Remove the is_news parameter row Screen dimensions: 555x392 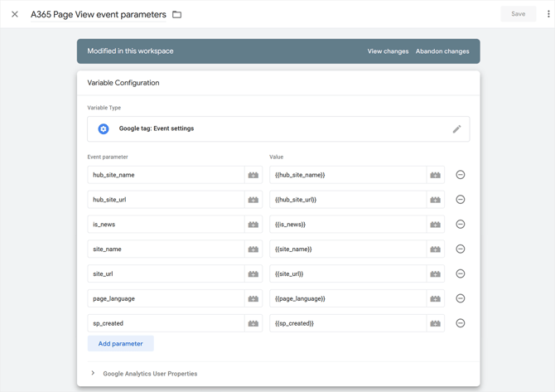click(x=460, y=224)
